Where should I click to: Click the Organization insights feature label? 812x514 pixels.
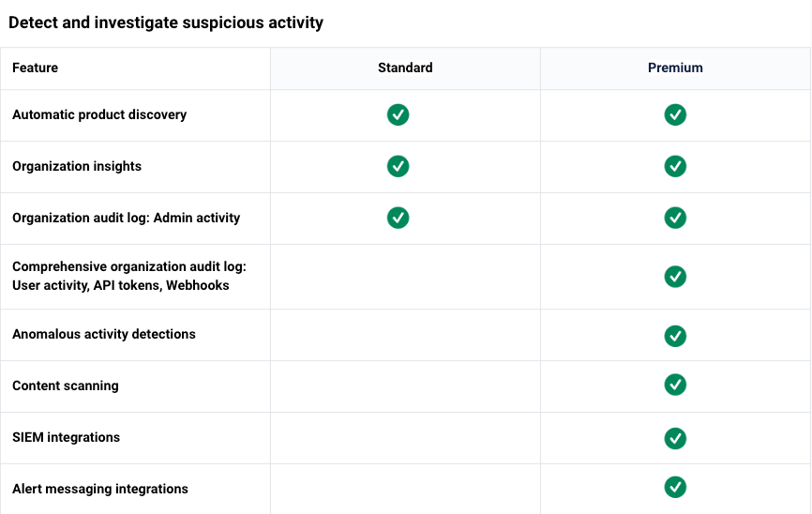(x=77, y=166)
